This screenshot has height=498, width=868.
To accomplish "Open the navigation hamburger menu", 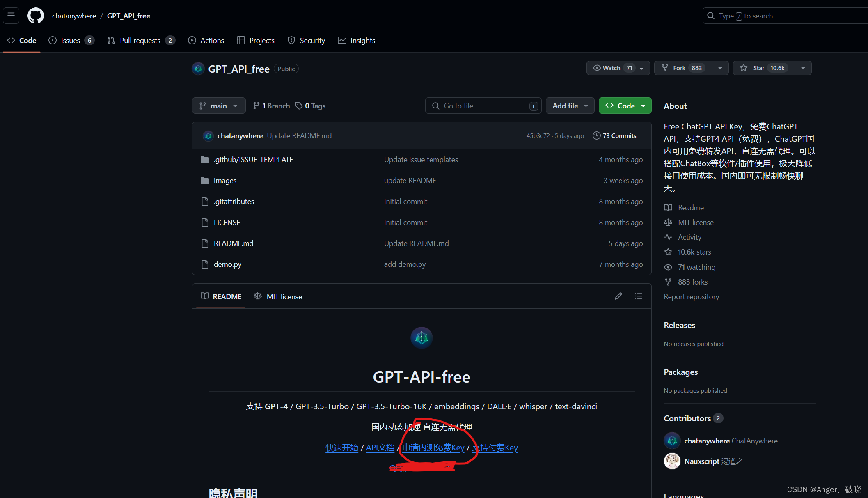I will click(11, 16).
